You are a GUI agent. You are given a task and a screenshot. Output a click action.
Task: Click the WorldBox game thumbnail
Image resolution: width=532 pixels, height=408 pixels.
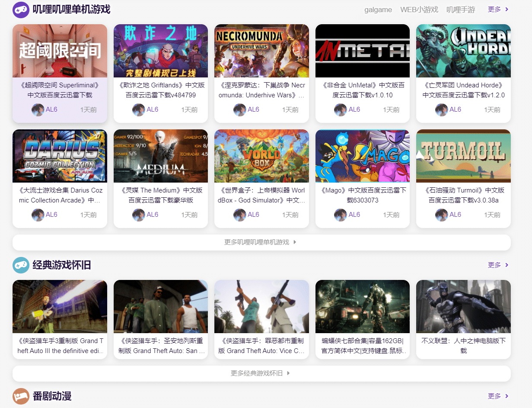(x=261, y=156)
